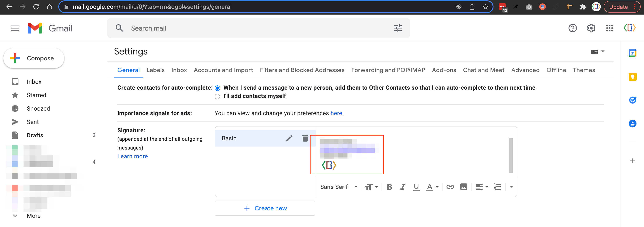
Task: Open the Chat and Meet tab
Action: (483, 70)
